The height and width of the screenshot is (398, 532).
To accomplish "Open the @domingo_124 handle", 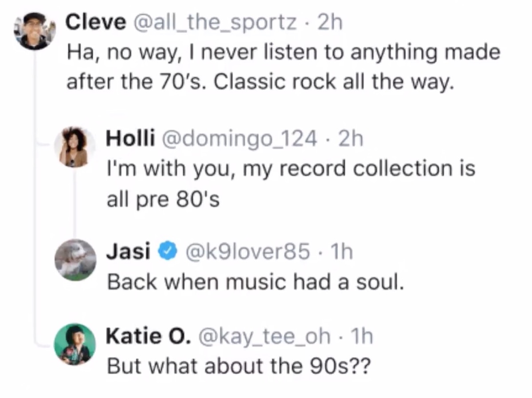I will (x=240, y=139).
